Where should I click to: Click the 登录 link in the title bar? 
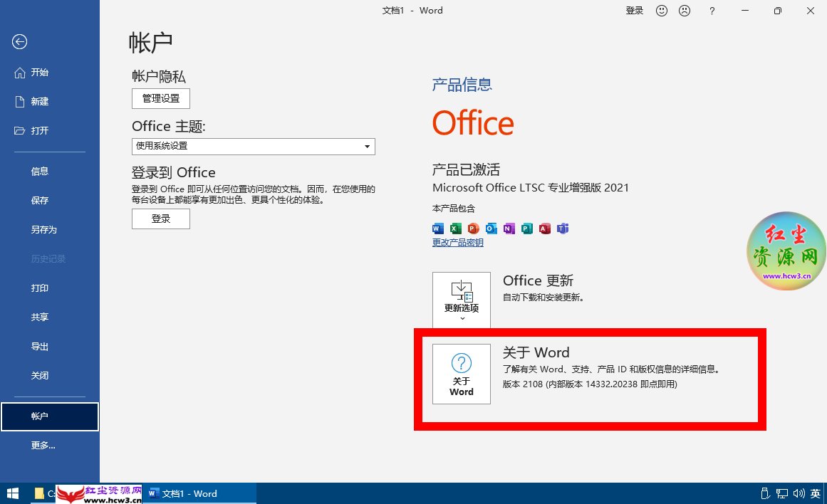[x=635, y=11]
